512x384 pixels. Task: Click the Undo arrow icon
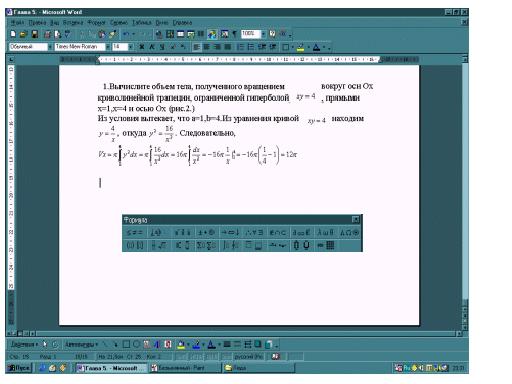click(126, 34)
